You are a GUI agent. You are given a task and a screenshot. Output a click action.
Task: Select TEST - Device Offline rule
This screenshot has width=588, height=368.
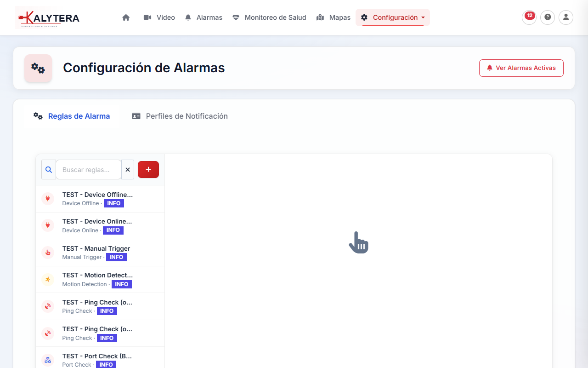[100, 199]
